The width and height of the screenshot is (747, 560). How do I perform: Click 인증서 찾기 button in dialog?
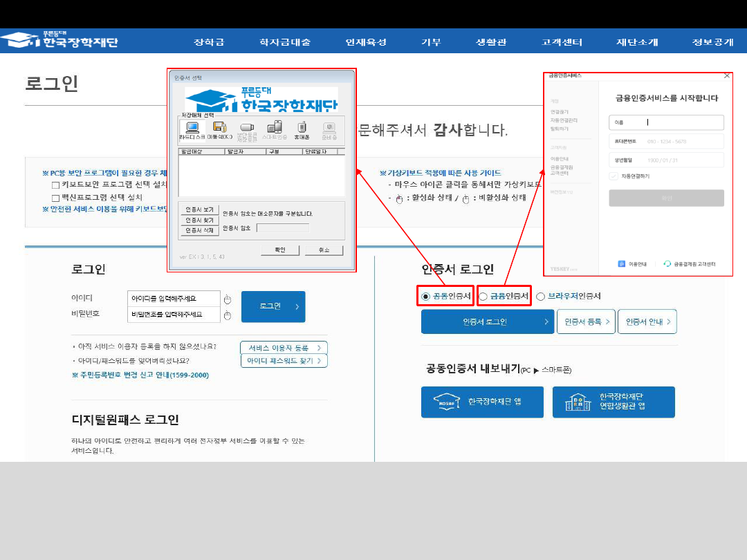click(x=200, y=220)
